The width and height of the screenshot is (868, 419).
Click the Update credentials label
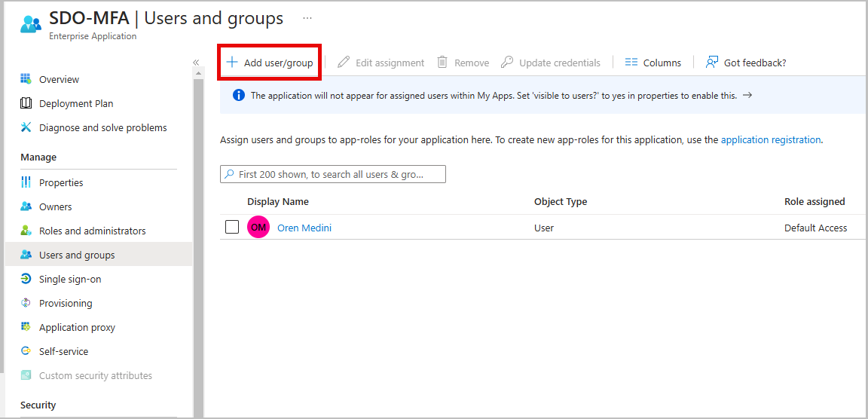[560, 63]
